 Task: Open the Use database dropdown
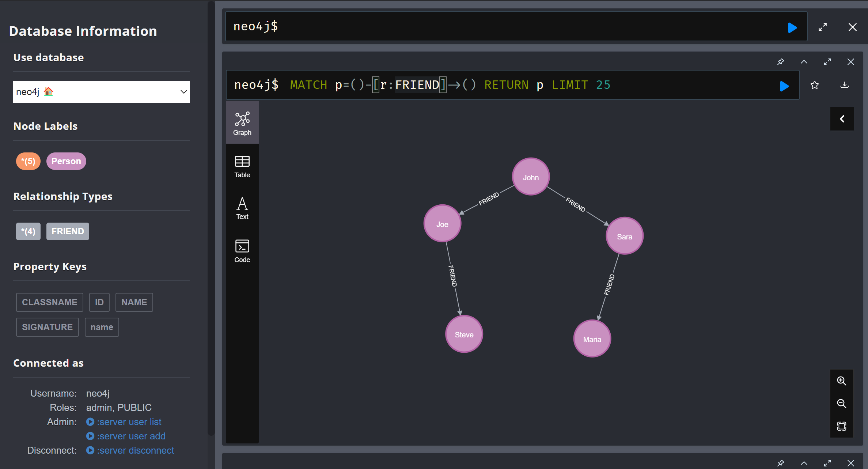[102, 92]
